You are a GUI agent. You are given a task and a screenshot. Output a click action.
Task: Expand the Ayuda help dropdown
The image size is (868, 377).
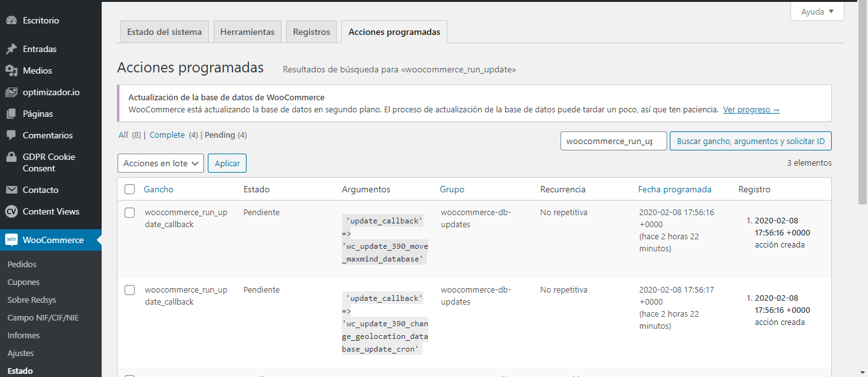tap(817, 11)
